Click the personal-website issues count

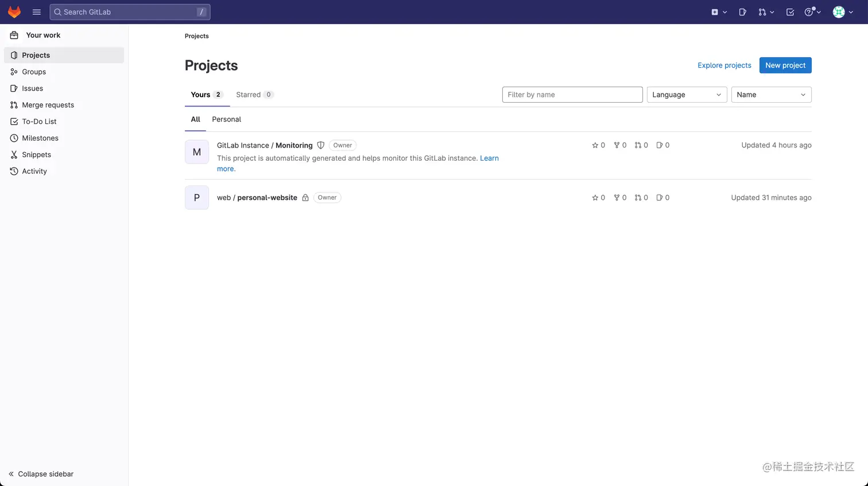663,197
